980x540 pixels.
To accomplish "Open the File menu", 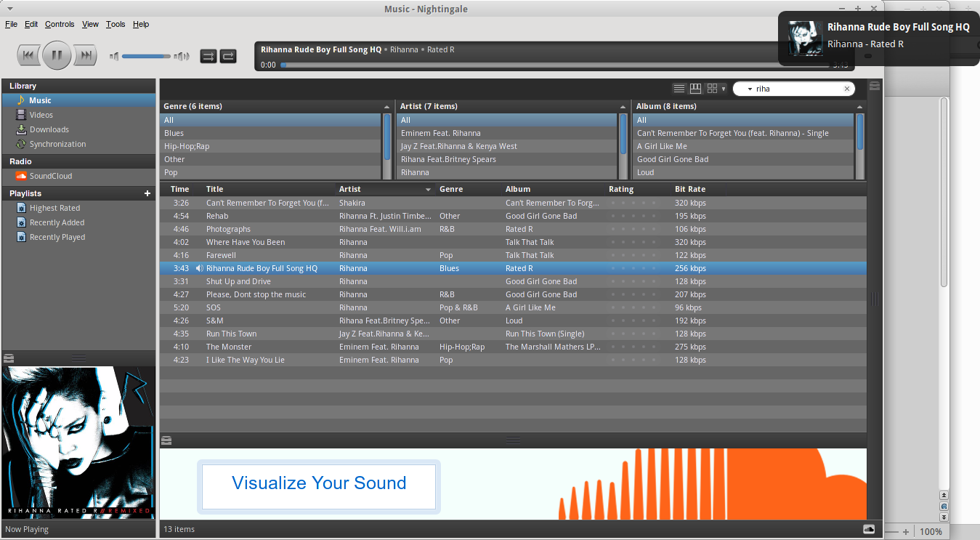I will [11, 24].
